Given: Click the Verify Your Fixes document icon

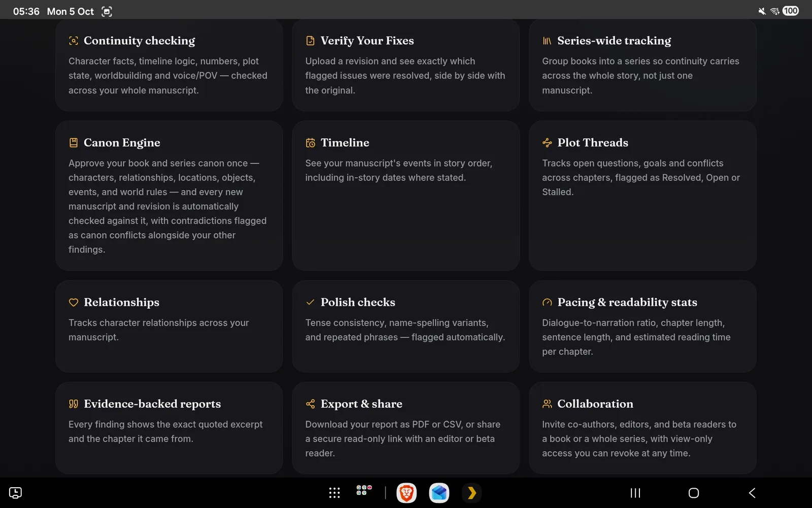Looking at the screenshot, I should [310, 41].
